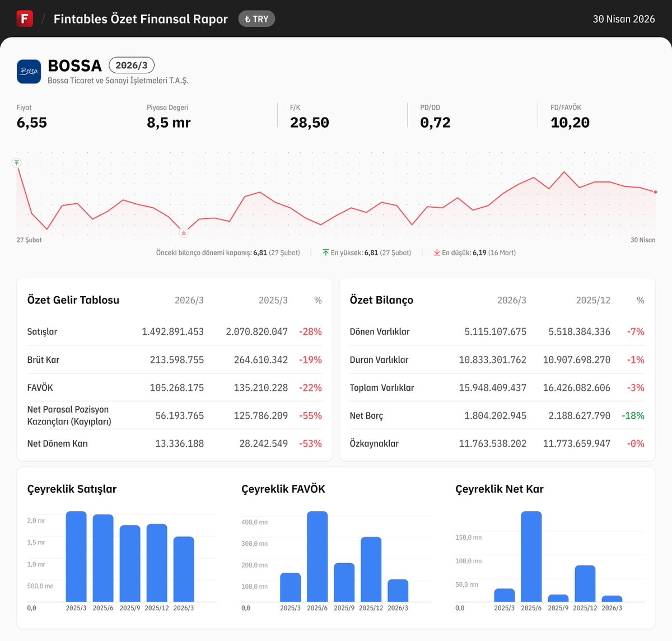Click Net Dönem Karı value 13.336.188
The height and width of the screenshot is (641, 672).
pos(180,443)
